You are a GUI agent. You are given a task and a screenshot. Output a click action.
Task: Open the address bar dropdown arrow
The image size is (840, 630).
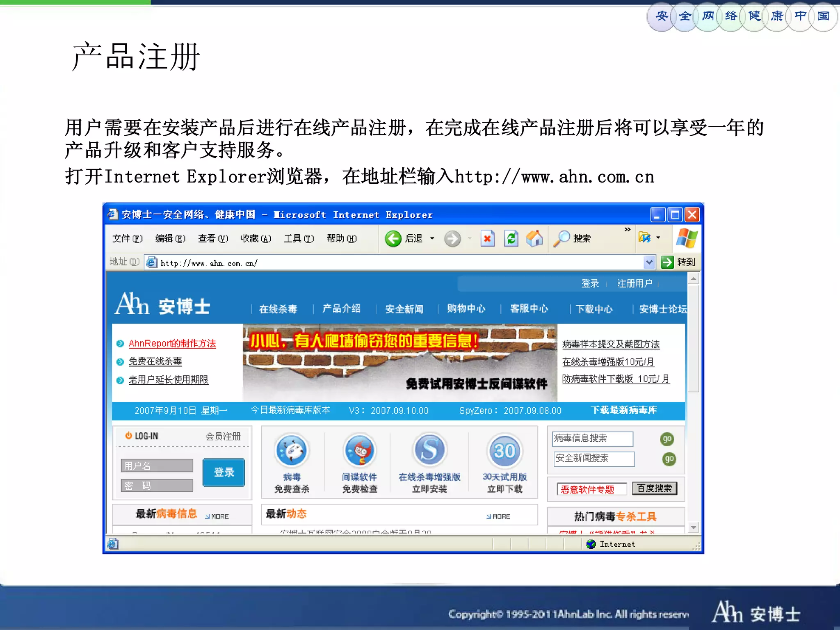pyautogui.click(x=649, y=262)
